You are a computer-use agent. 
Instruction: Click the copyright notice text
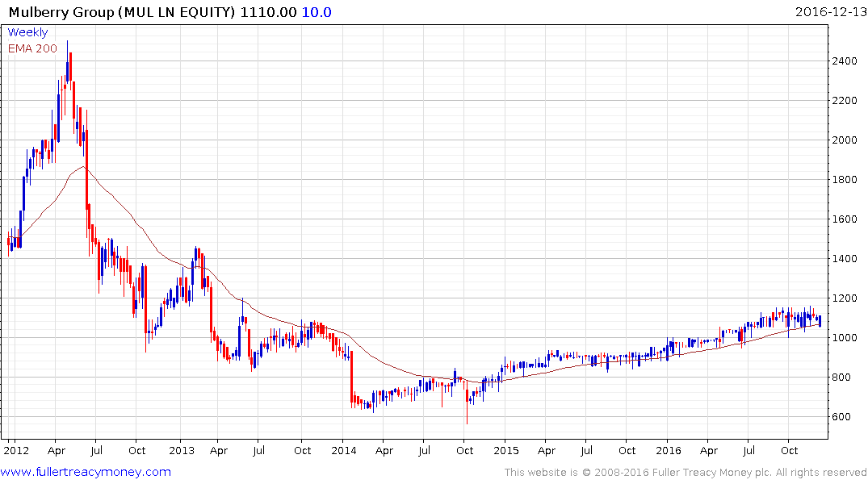click(x=686, y=473)
